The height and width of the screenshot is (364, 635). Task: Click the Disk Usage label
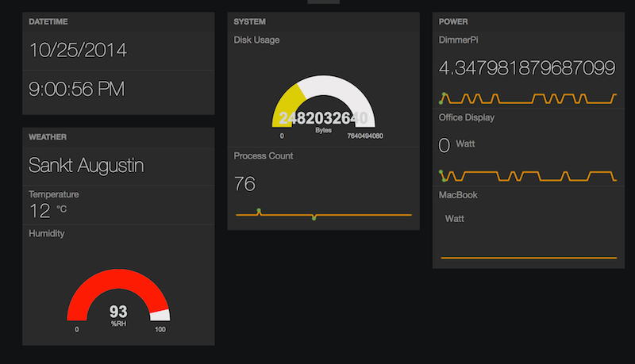coord(256,40)
